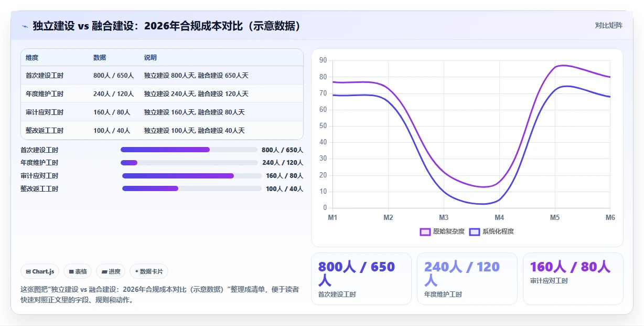
Task: Click the 审计应对工时 progress bar
Action: [192, 176]
